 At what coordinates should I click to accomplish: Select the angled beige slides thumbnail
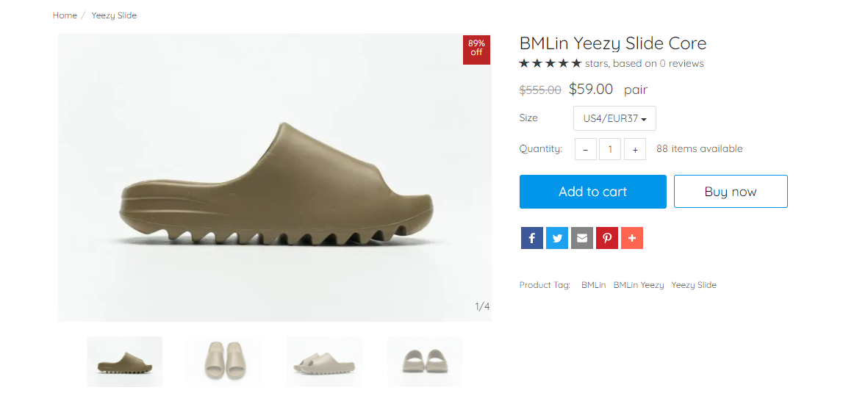(x=325, y=361)
